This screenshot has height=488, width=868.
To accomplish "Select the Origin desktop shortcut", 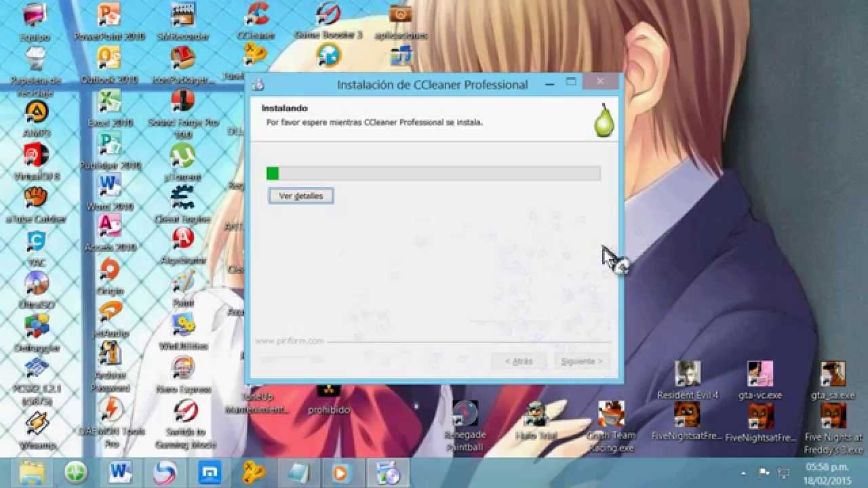I will (x=109, y=278).
